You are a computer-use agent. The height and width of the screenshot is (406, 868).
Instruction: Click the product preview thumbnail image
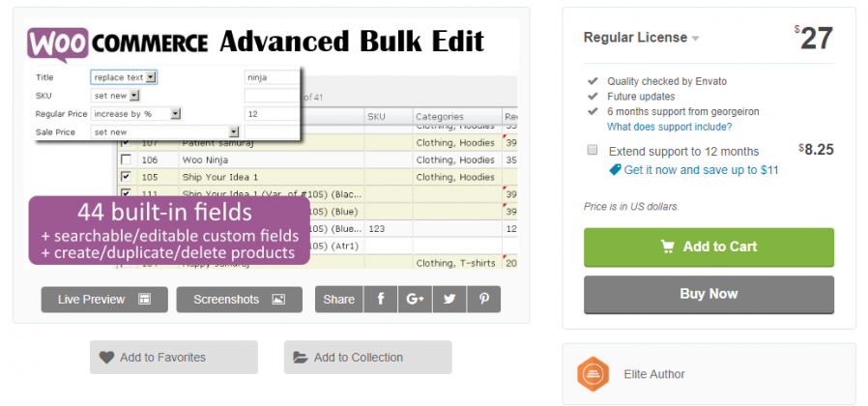pos(272,144)
